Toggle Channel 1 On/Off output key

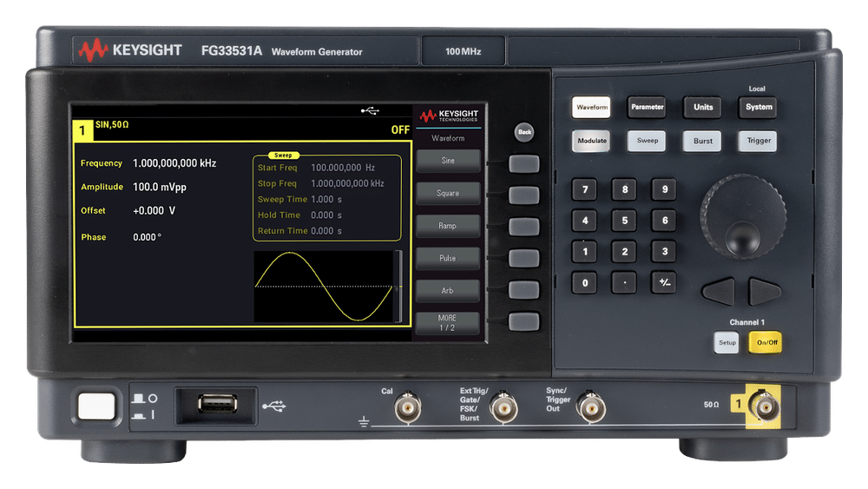click(766, 343)
